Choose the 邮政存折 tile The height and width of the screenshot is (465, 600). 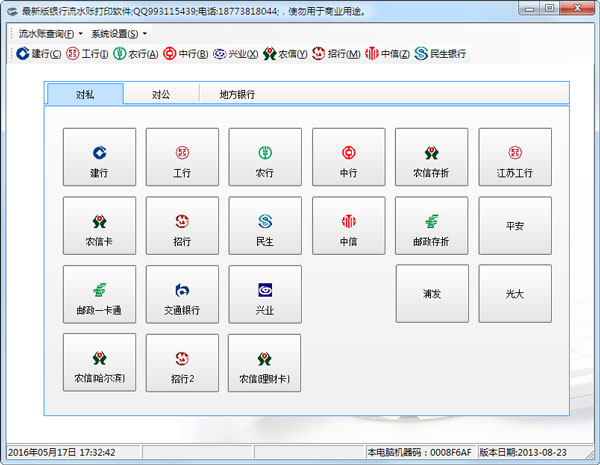tap(432, 225)
